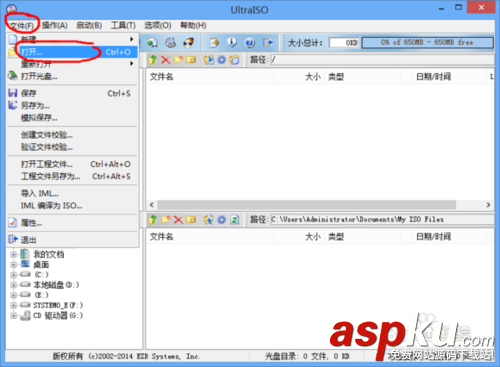The image size is (500, 367).
Task: Click the rename icon in the local pane toolbar
Action: tap(191, 219)
